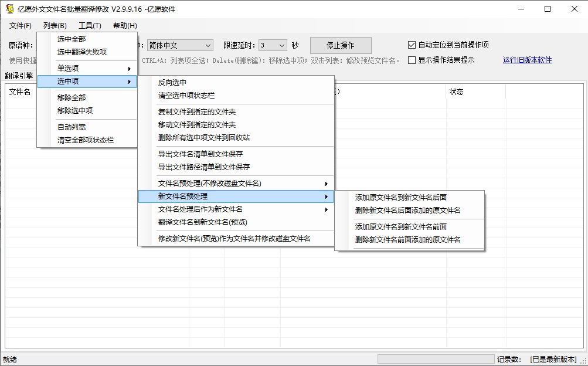Select 导出文件路径清单到文件保存
588x366 pixels.
(236, 167)
